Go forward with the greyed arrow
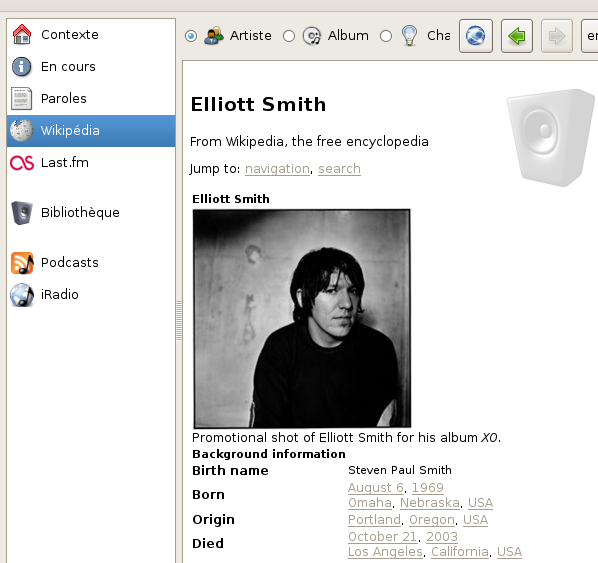This screenshot has height=563, width=598. click(557, 36)
